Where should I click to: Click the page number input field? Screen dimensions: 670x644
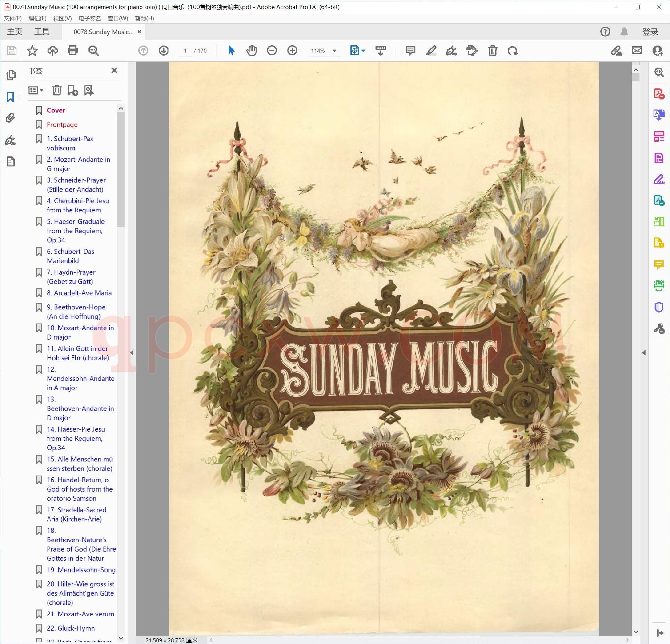point(185,51)
